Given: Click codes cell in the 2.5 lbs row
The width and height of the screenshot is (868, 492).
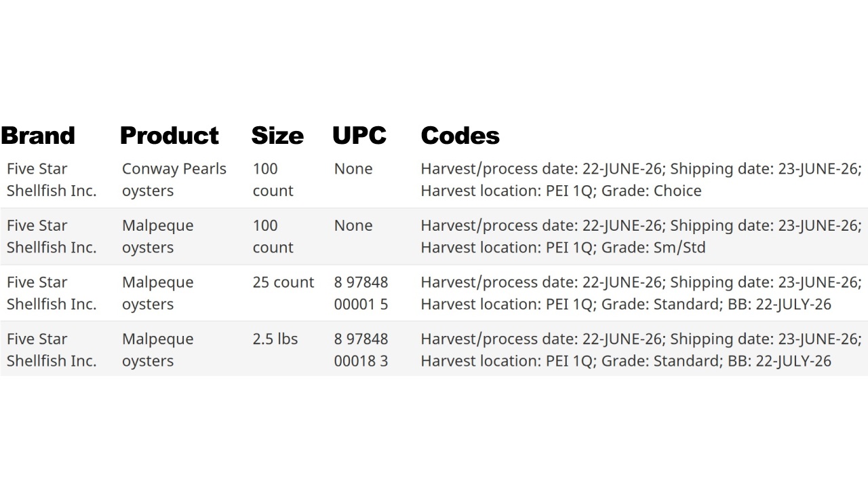Looking at the screenshot, I should (641, 349).
